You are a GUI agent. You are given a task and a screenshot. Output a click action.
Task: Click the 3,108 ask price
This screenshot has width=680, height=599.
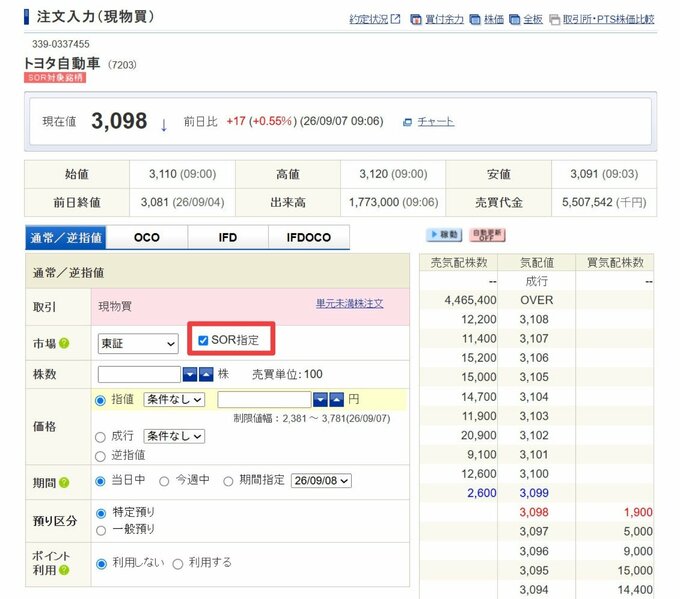(534, 320)
